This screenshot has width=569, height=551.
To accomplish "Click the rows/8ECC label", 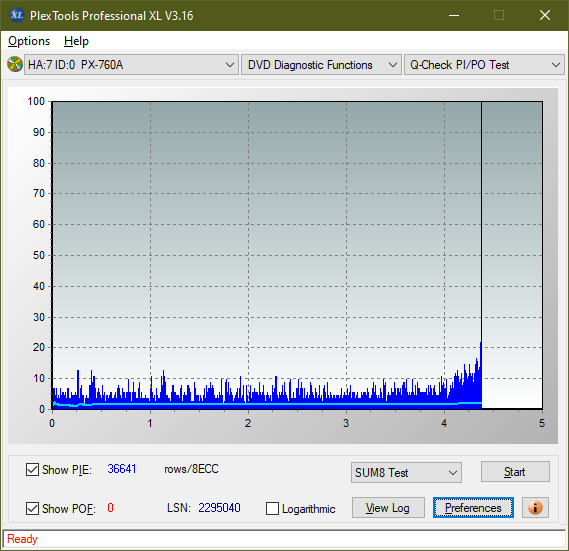I will click(191, 469).
